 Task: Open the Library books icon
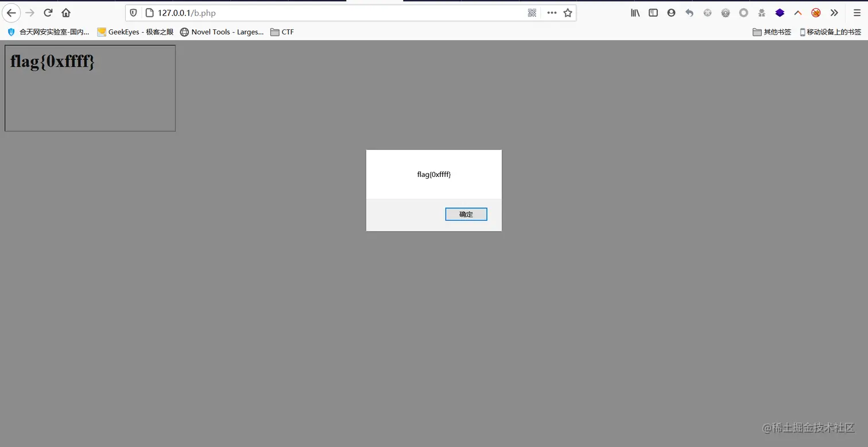[635, 13]
